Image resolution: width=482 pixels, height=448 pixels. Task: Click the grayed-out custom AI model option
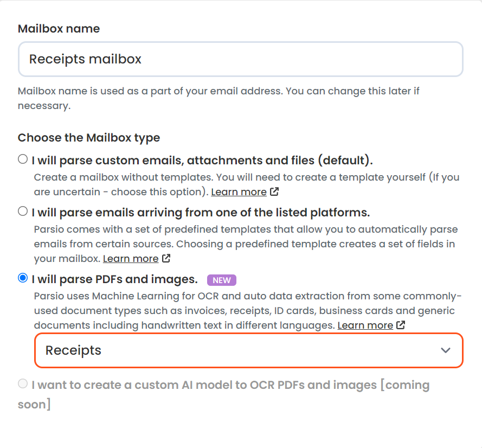pos(22,384)
